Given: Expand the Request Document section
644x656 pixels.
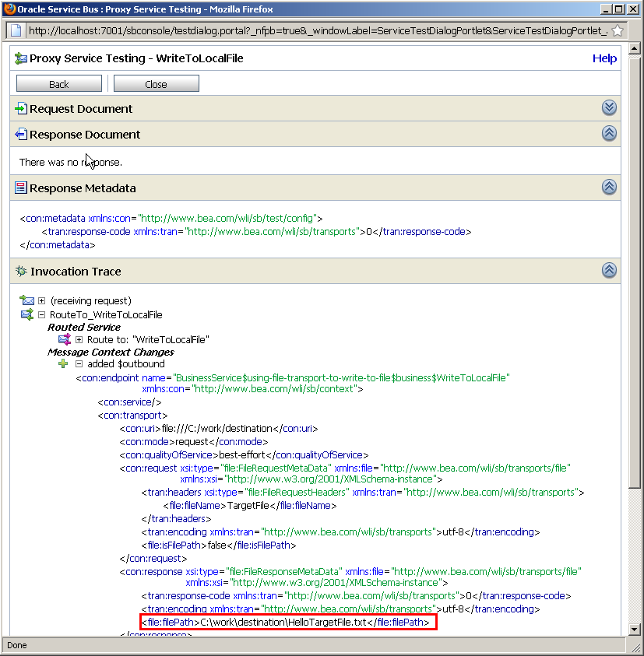Looking at the screenshot, I should tap(609, 108).
